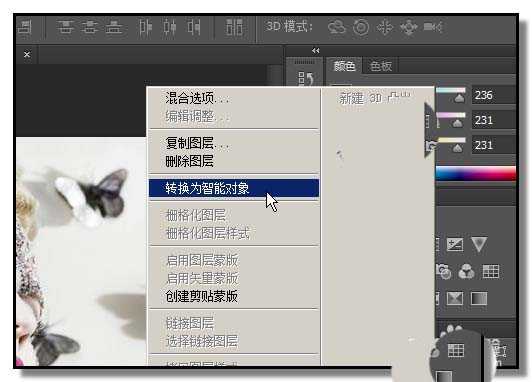The width and height of the screenshot is (532, 382).
Task: Click the 栅格化图层 menu entry
Action: click(234, 215)
